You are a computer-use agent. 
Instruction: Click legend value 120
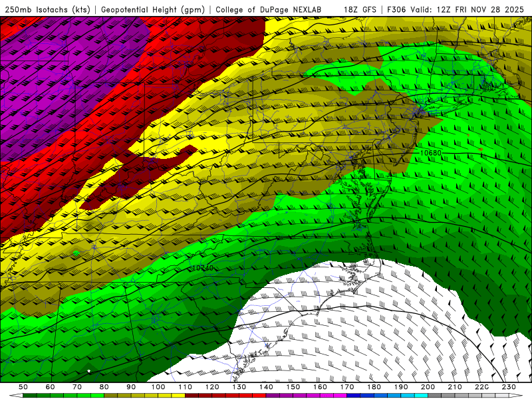tap(212, 387)
